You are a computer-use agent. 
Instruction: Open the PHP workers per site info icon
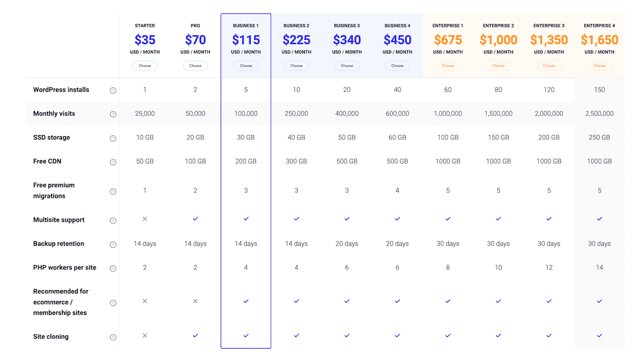[x=113, y=268]
